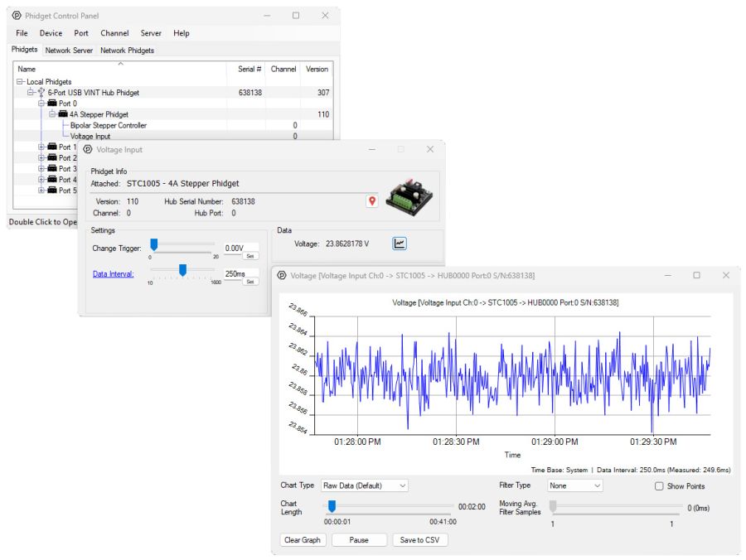Click the Phidget icon in the graph window titlebar
Image resolution: width=746 pixels, height=560 pixels.
(281, 275)
